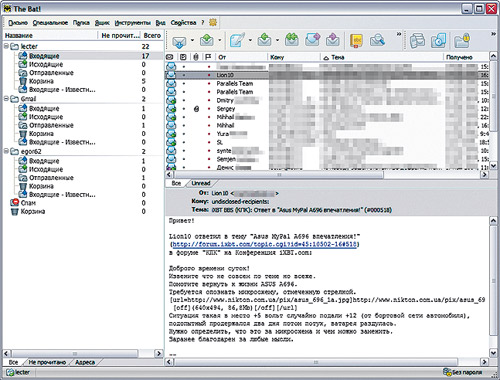Select Корзина folder under lecter
500x380 pixels.
click(41, 81)
